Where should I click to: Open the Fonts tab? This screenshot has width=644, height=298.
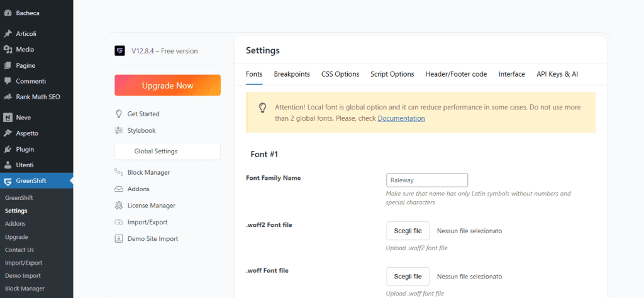254,74
